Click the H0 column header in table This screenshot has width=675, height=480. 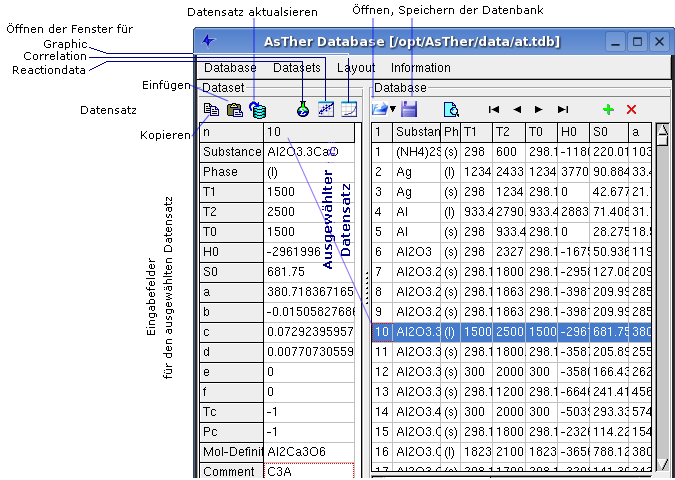coord(573,132)
